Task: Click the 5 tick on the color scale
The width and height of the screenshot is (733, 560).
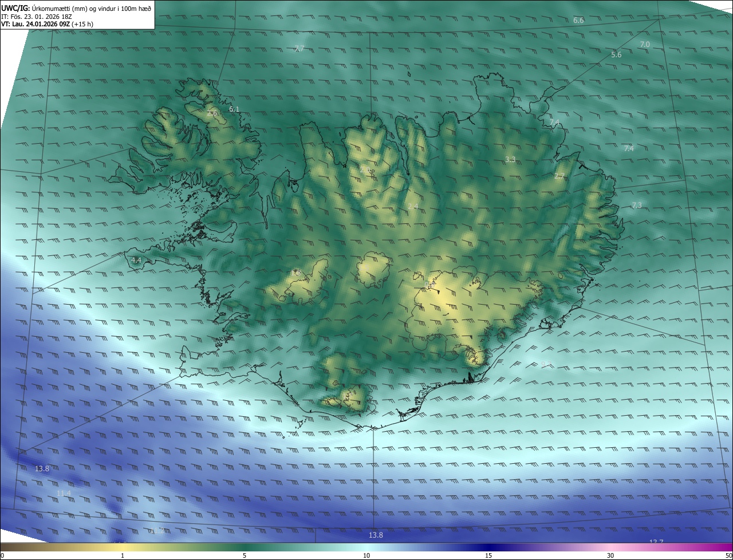Action: (245, 555)
